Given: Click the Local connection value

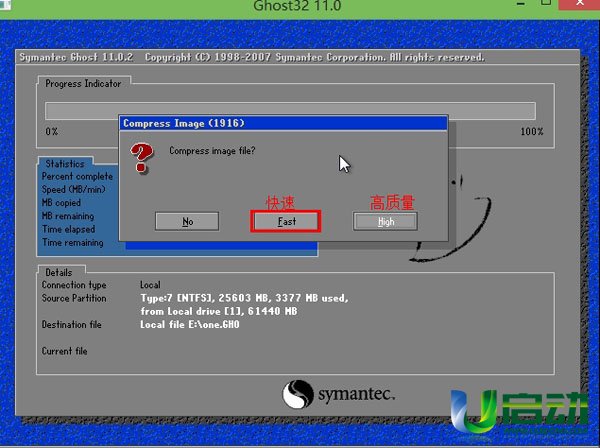Looking at the screenshot, I should pos(150,285).
